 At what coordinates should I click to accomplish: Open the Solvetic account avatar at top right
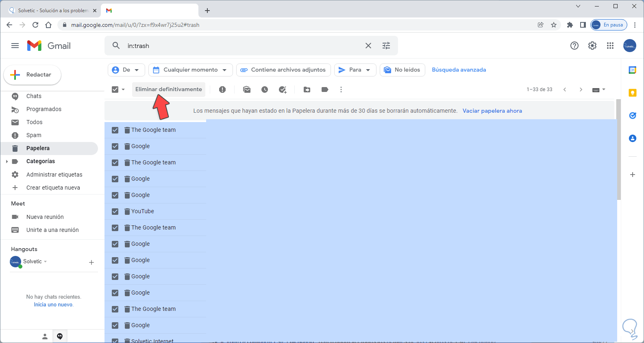pyautogui.click(x=630, y=46)
